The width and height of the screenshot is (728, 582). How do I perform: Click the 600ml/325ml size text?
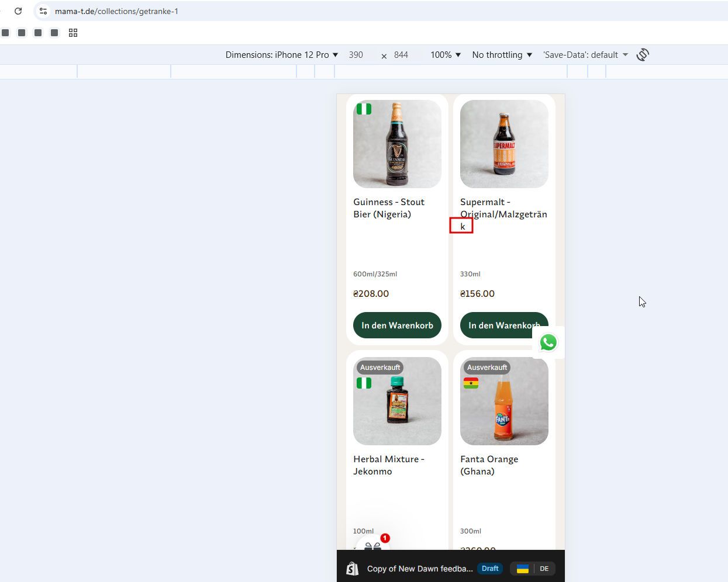point(375,274)
